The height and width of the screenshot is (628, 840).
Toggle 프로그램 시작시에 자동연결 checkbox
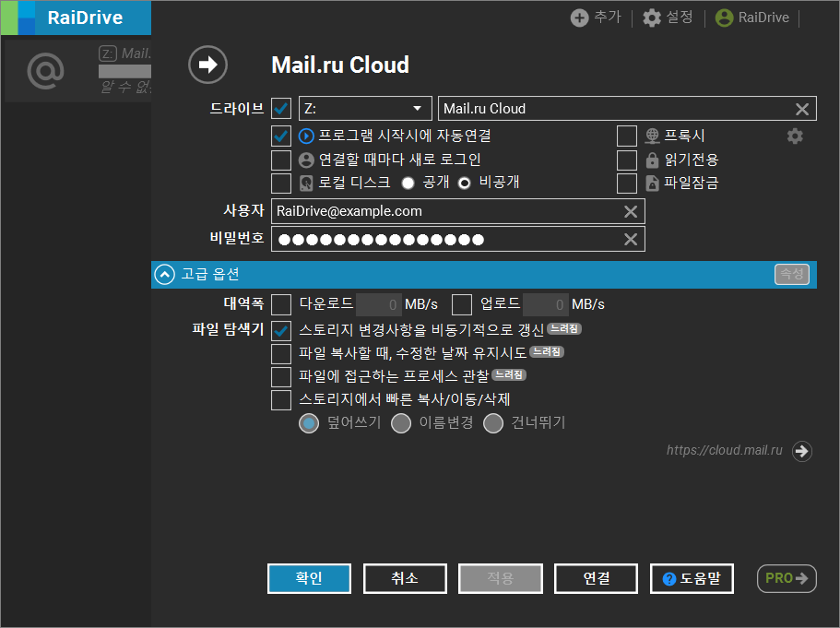(281, 136)
